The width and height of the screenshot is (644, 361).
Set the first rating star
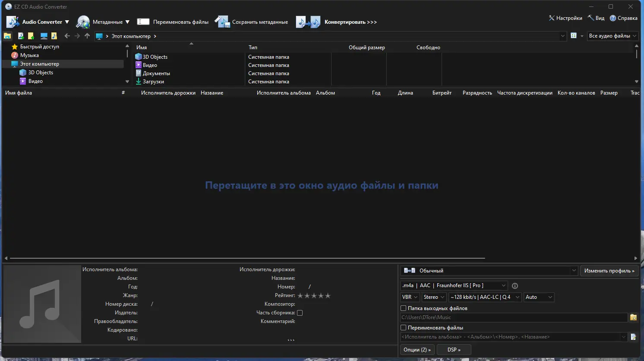300,296
